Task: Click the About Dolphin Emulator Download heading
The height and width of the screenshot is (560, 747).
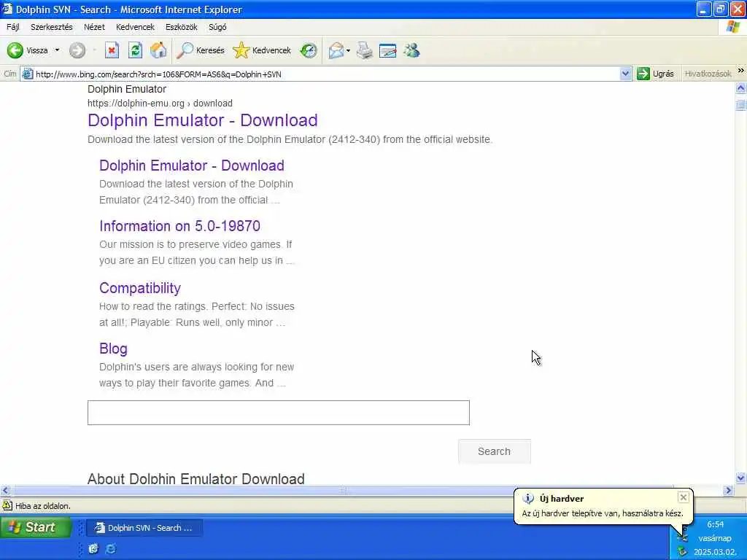Action: 196,478
